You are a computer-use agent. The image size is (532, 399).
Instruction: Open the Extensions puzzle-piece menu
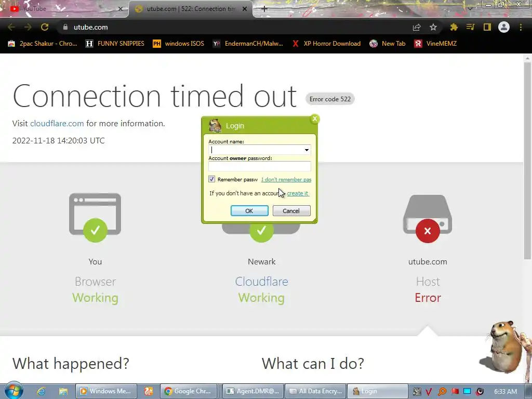click(454, 27)
